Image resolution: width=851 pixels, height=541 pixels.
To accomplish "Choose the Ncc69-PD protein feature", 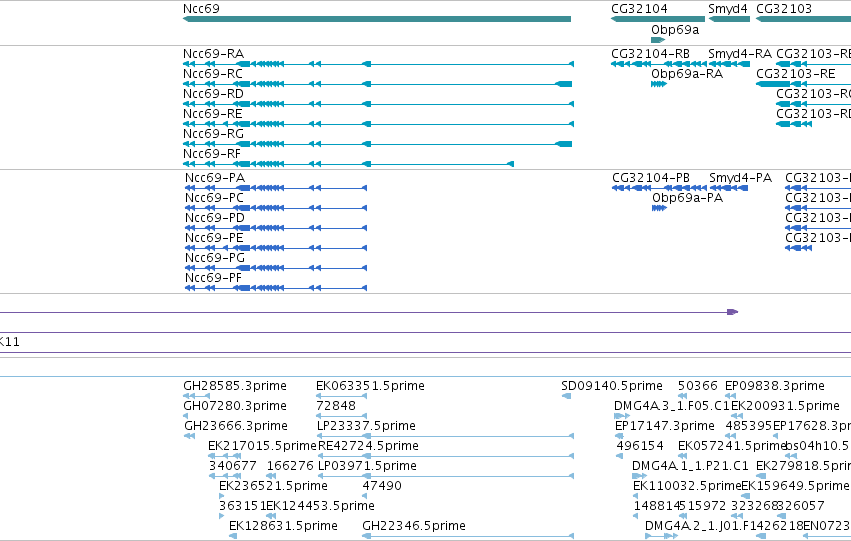I will click(x=276, y=228).
